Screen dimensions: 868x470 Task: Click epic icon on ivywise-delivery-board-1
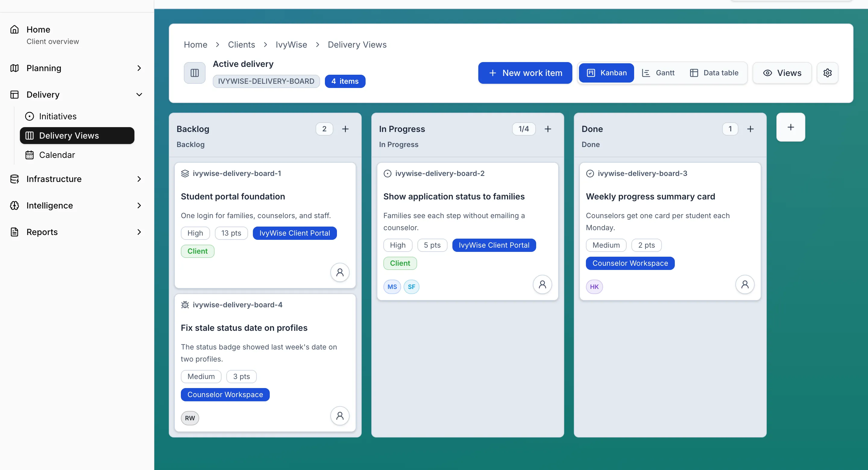pyautogui.click(x=185, y=174)
